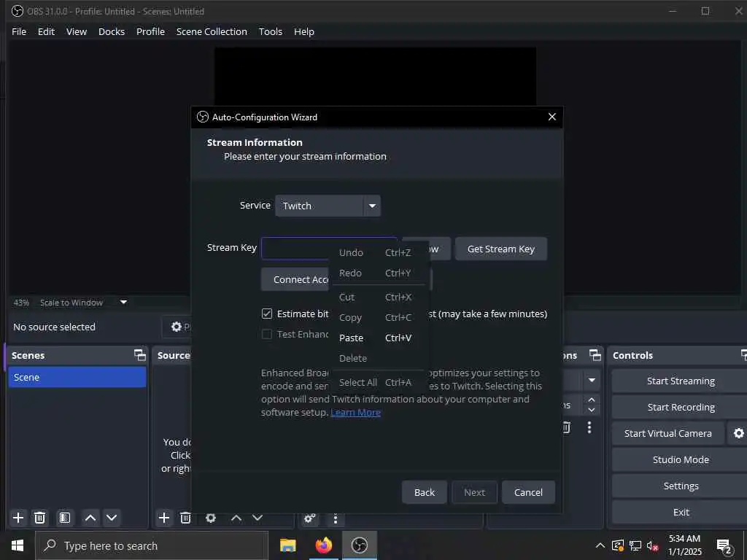
Task: Show hidden system tray icons
Action: pyautogui.click(x=600, y=545)
